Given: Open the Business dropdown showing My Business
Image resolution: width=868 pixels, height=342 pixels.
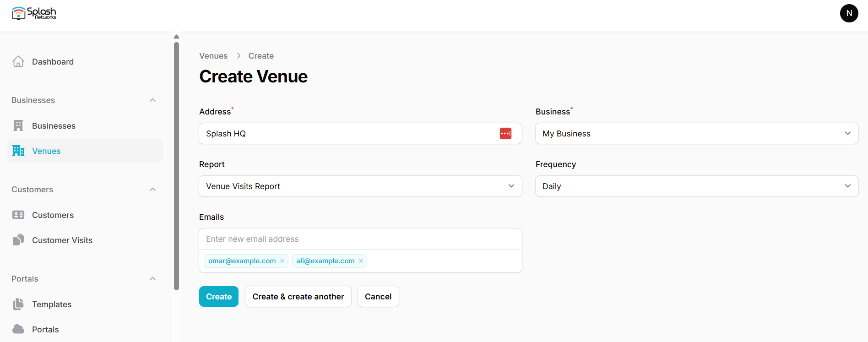Looking at the screenshot, I should (x=697, y=134).
